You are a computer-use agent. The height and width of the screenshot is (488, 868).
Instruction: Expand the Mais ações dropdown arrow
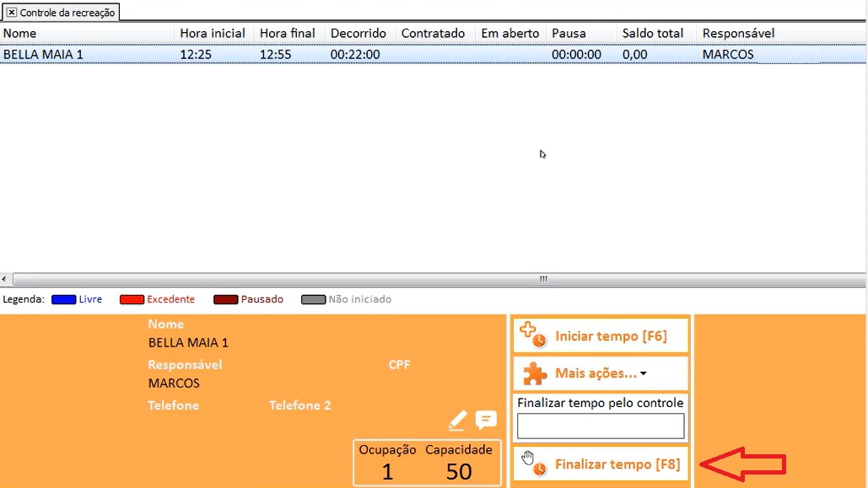(x=644, y=374)
